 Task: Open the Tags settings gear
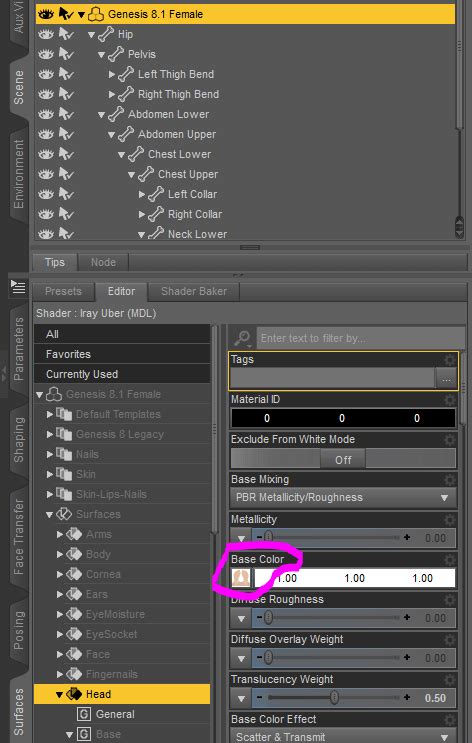pos(449,360)
